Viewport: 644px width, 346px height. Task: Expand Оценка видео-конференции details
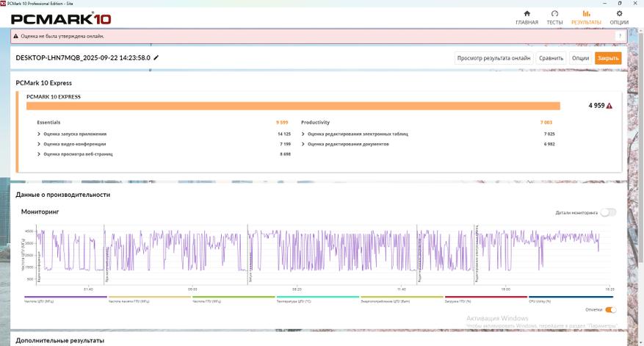click(39, 144)
